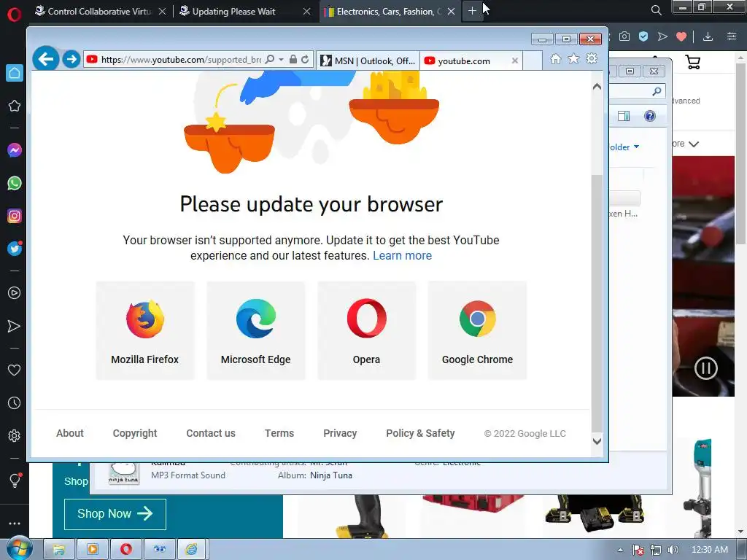Open Internet Explorer taskbar icon
The width and height of the screenshot is (747, 560).
pos(192,550)
